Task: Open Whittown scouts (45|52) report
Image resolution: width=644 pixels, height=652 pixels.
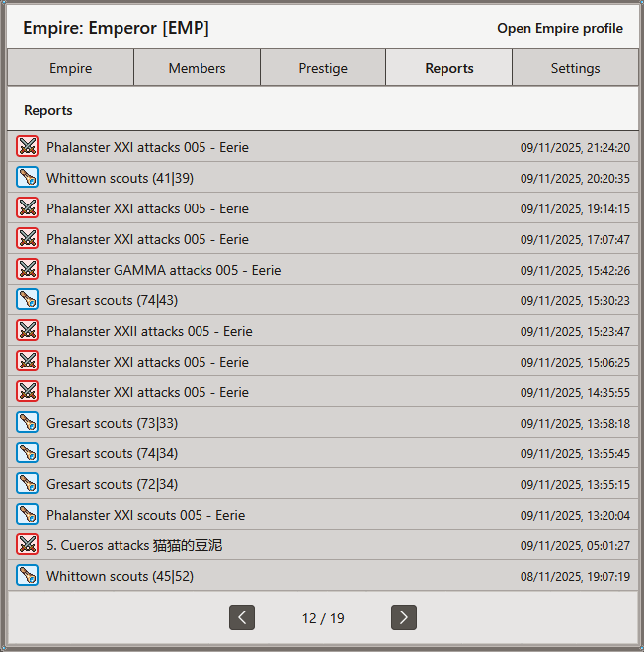Action: (323, 576)
